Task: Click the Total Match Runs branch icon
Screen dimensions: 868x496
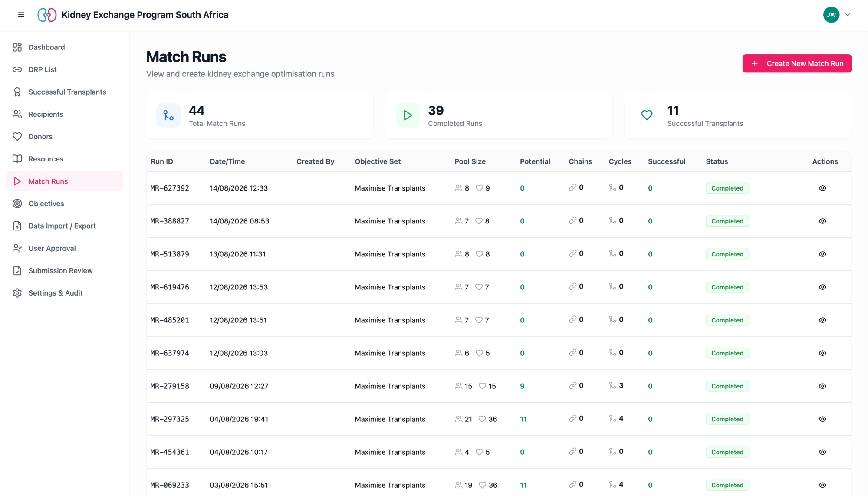Action: [x=168, y=115]
